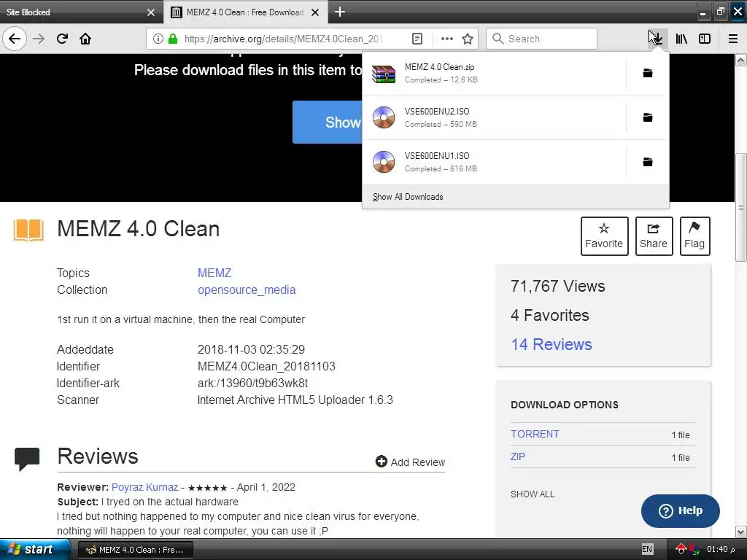
Task: Open the Help chat button
Action: 681,511
